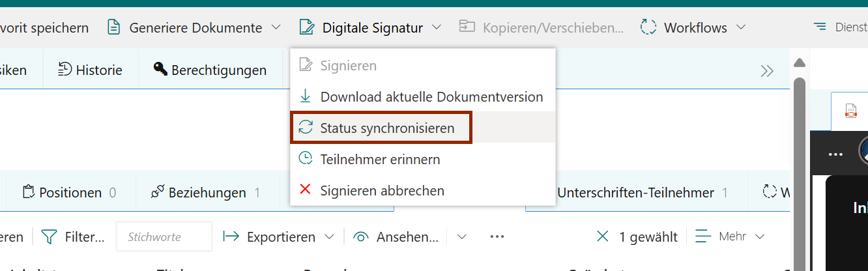Screen dimensions: 868x271
Task: Choose Signieren abbrechen option
Action: click(382, 191)
